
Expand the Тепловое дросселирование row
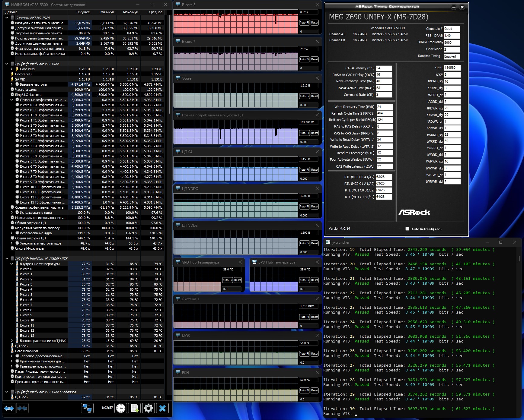point(12,356)
